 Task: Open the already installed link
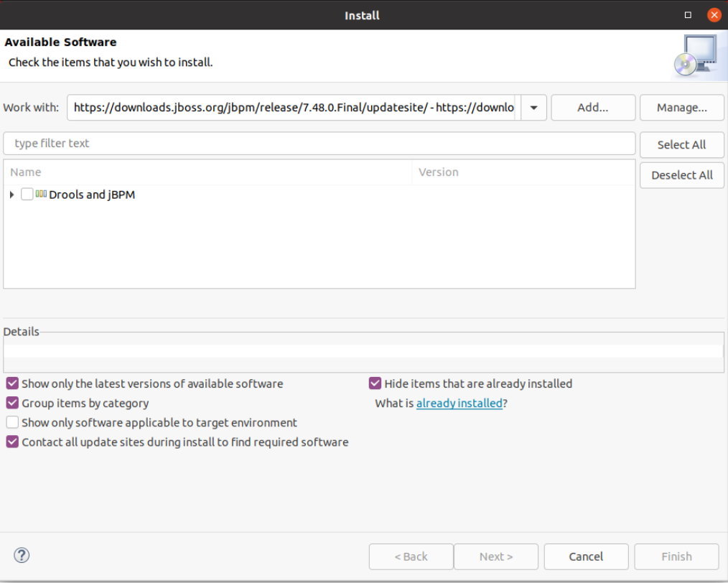click(459, 404)
